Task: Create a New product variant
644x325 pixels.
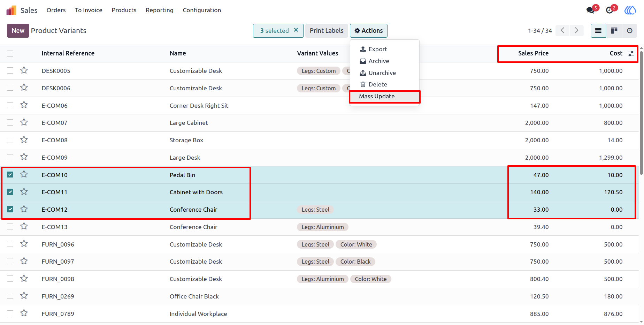Action: [x=18, y=31]
